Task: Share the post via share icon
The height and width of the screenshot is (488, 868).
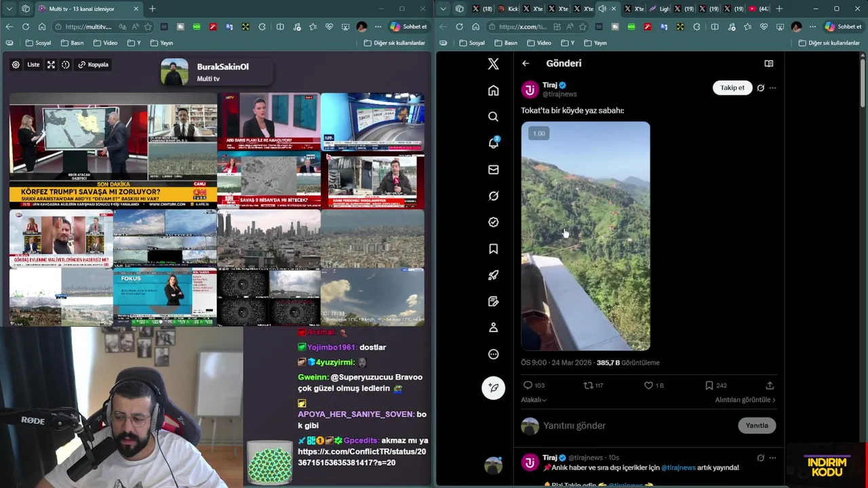Action: (x=770, y=385)
